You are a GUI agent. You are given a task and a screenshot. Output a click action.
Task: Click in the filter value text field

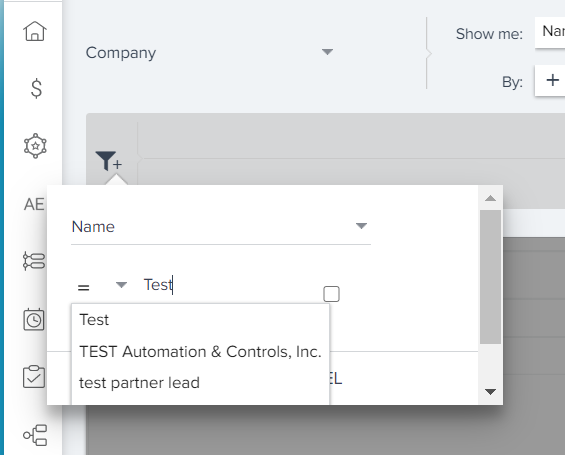coord(231,285)
